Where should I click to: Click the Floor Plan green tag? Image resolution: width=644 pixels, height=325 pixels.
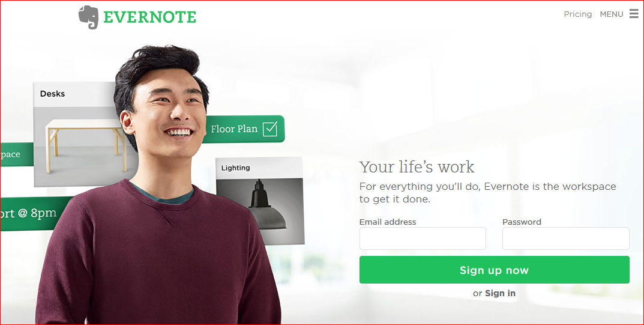tap(244, 129)
